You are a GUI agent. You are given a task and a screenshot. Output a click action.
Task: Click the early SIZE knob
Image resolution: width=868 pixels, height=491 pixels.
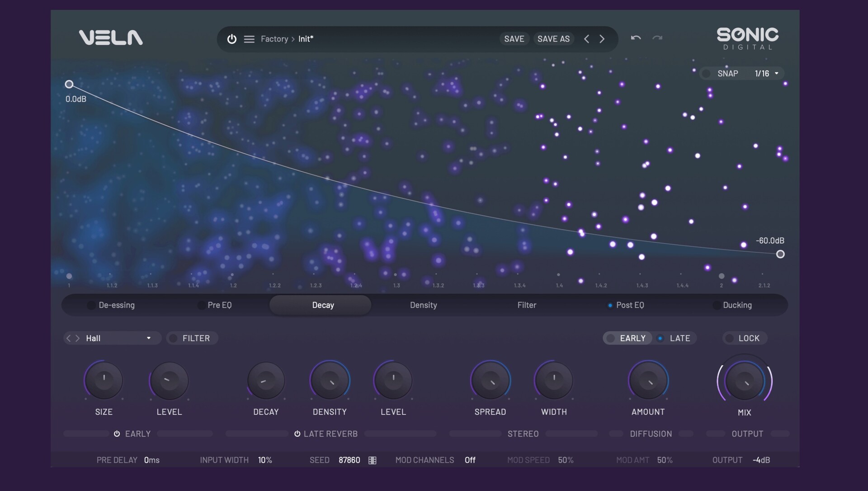(x=104, y=380)
